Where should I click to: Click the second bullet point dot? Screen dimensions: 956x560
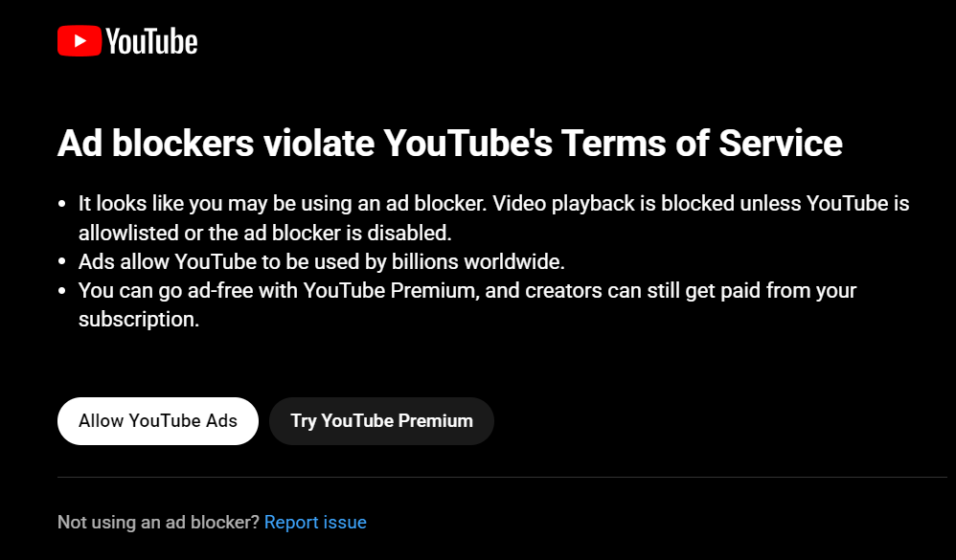coord(61,262)
